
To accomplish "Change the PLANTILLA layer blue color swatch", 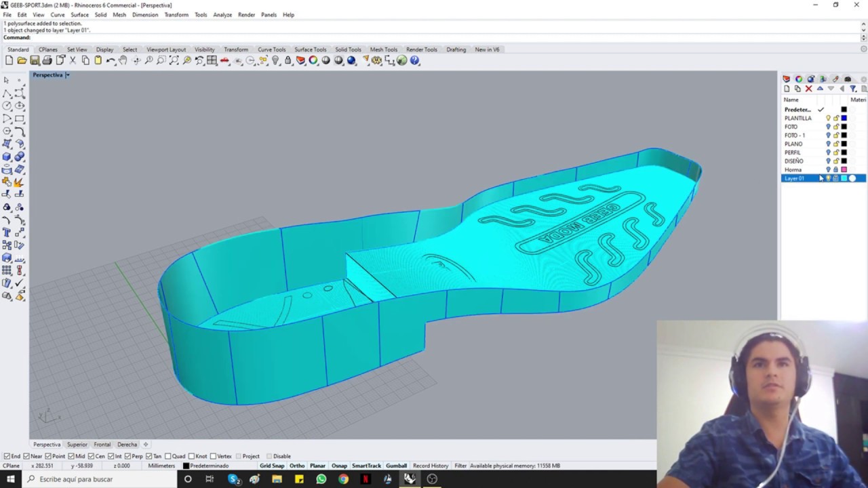I will tap(844, 118).
